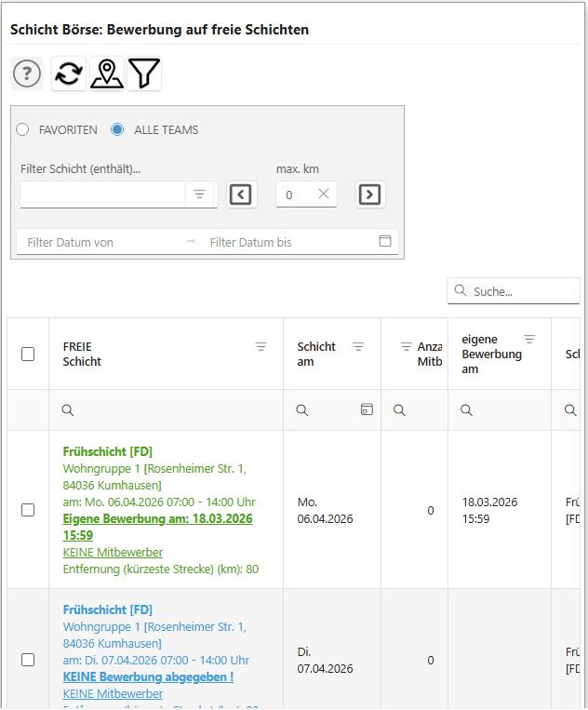Open the help question mark icon
Screen dimensions: 588x710
tap(27, 74)
